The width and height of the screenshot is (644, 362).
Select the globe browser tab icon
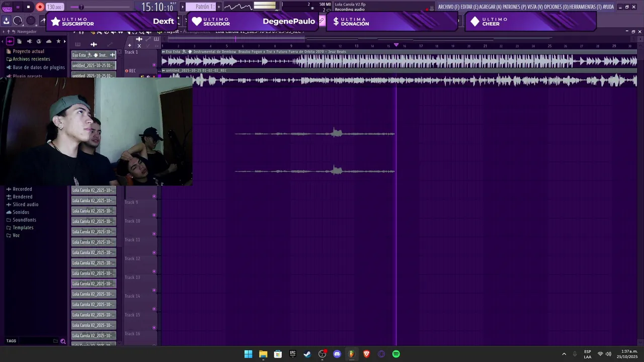(x=39, y=41)
